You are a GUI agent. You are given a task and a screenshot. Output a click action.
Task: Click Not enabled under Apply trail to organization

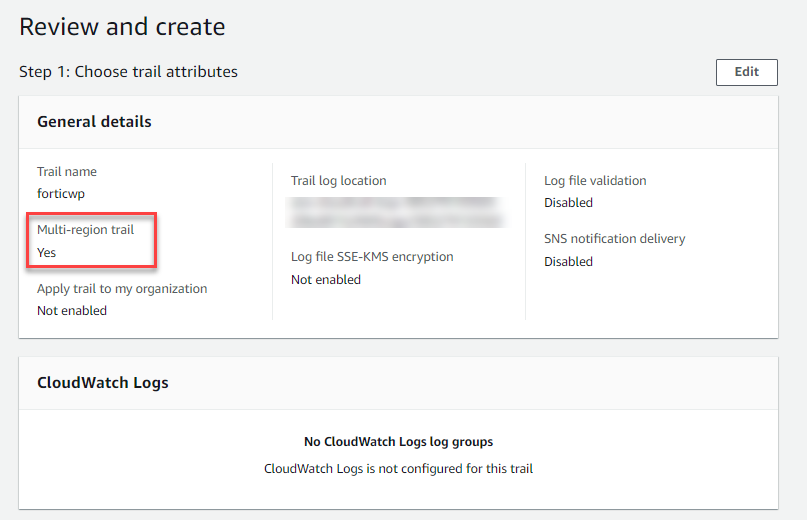pyautogui.click(x=72, y=311)
